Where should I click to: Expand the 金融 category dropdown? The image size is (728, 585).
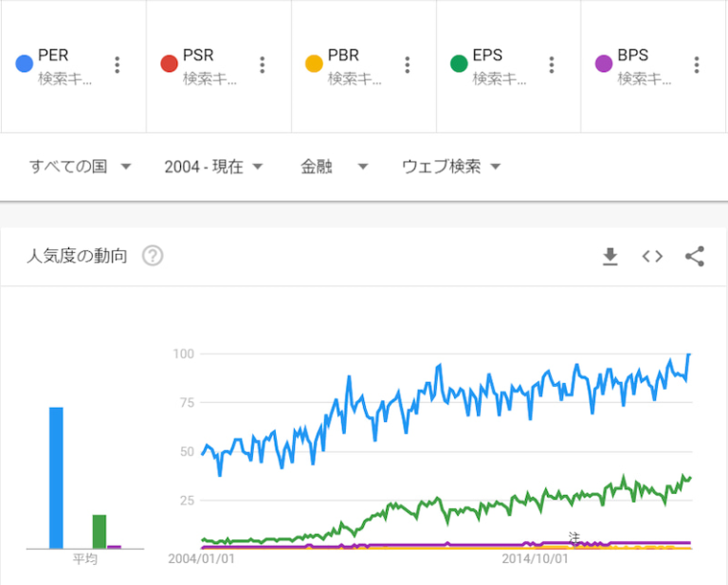click(x=334, y=167)
